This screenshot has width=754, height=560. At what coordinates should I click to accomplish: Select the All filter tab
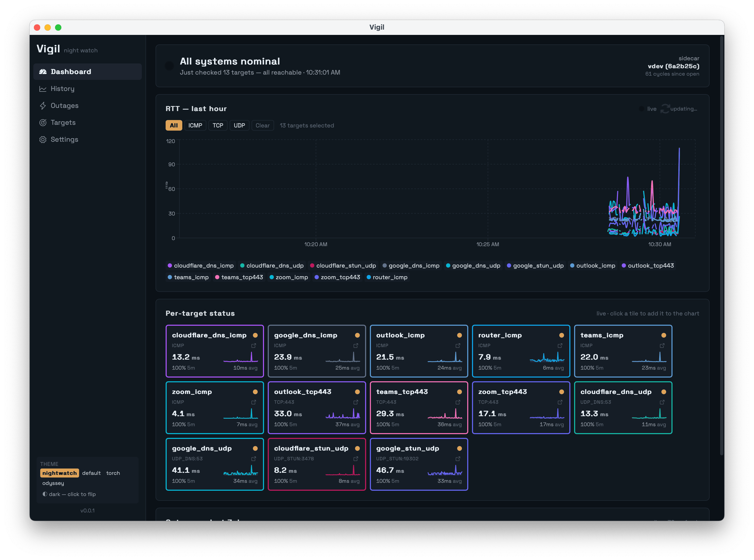[174, 125]
